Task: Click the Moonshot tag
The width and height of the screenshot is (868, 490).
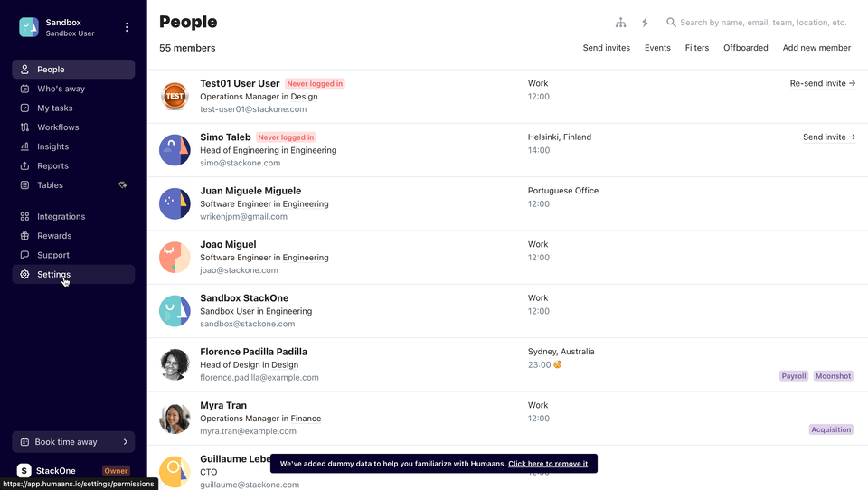Action: coord(833,376)
